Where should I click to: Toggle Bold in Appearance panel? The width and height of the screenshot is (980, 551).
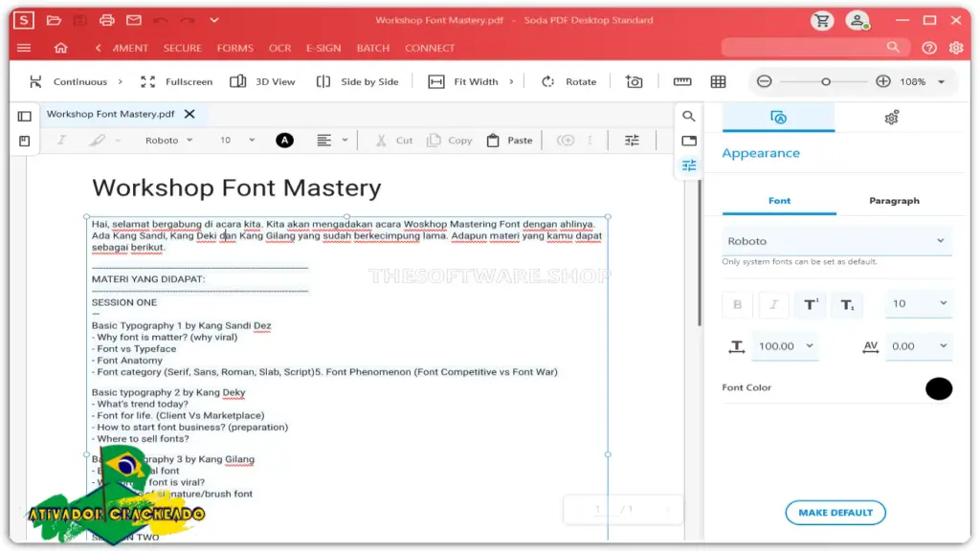click(738, 305)
